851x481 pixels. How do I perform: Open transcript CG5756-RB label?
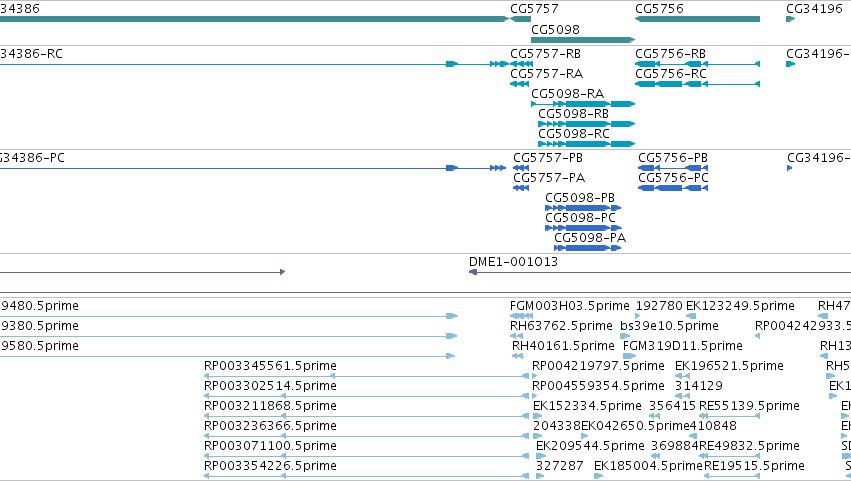tap(671, 54)
